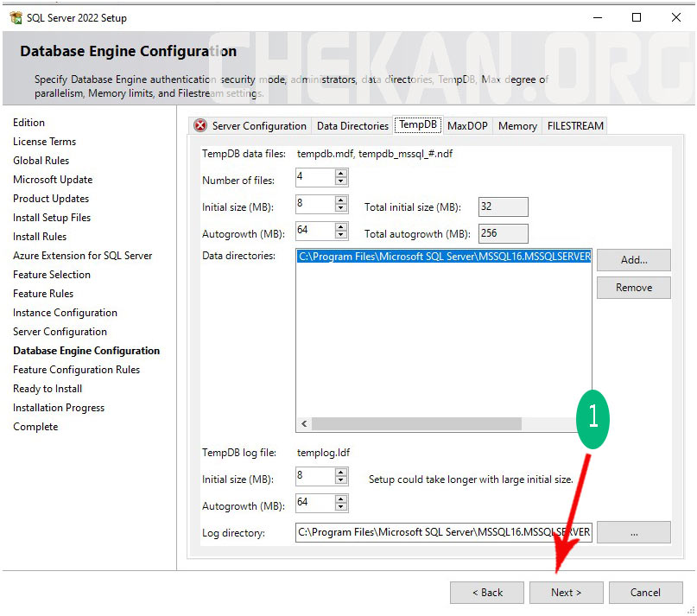Decrease log file Initial size down arrow
Image resolution: width=697 pixels, height=616 pixels.
(341, 480)
